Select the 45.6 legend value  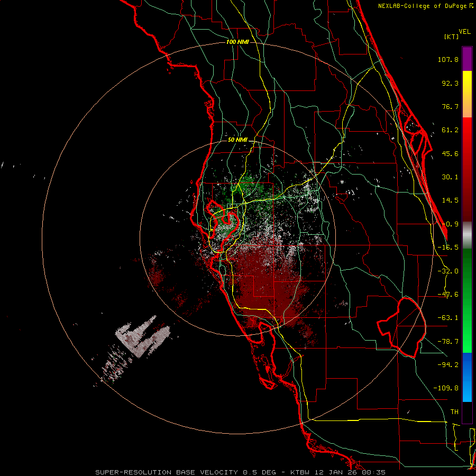click(450, 153)
